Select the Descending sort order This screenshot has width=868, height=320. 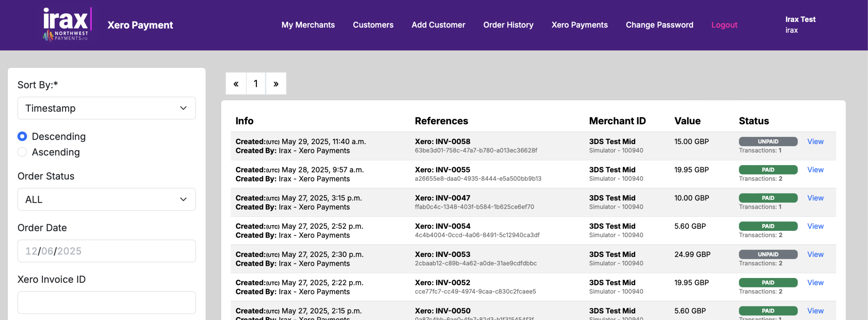click(x=22, y=136)
